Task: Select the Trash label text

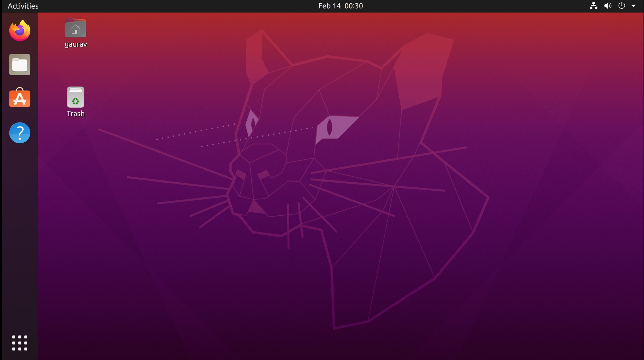Action: (75, 114)
